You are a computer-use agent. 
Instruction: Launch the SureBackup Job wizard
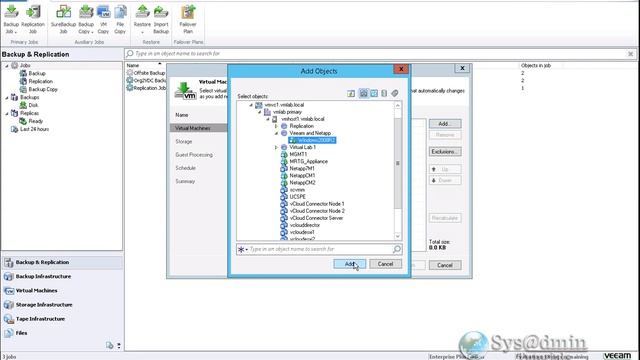63,20
